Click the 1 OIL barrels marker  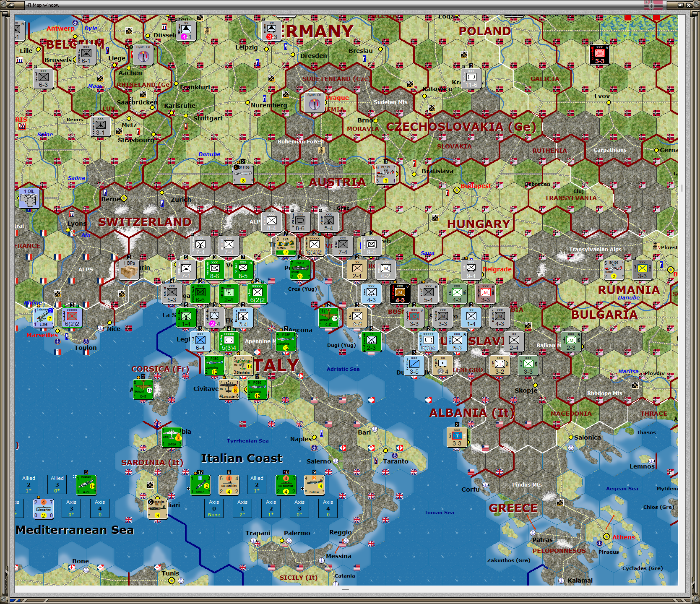tap(29, 198)
